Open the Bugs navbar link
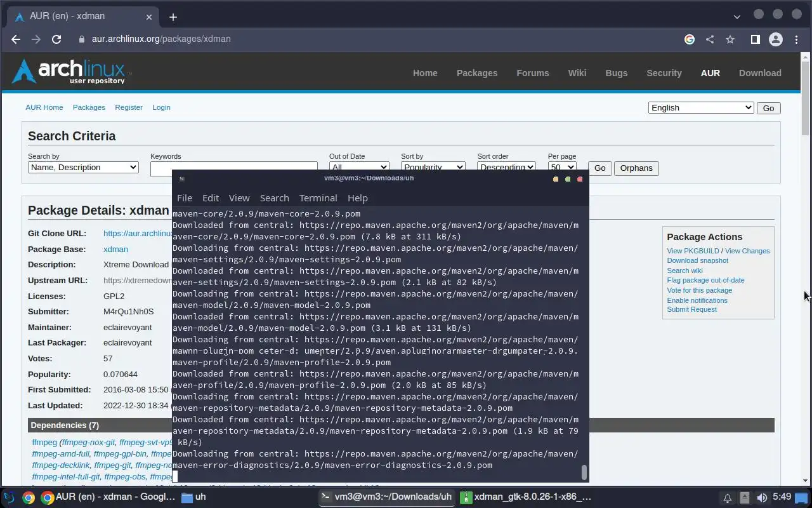This screenshot has width=812, height=508. (617, 73)
